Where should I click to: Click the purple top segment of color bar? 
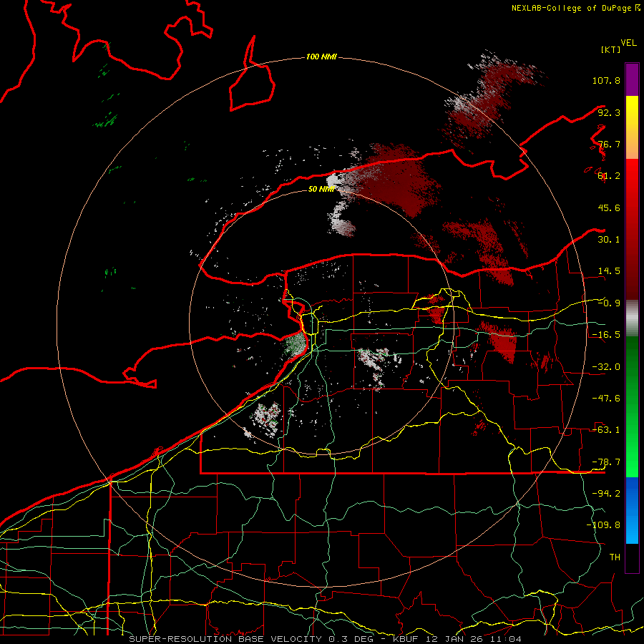(x=632, y=79)
